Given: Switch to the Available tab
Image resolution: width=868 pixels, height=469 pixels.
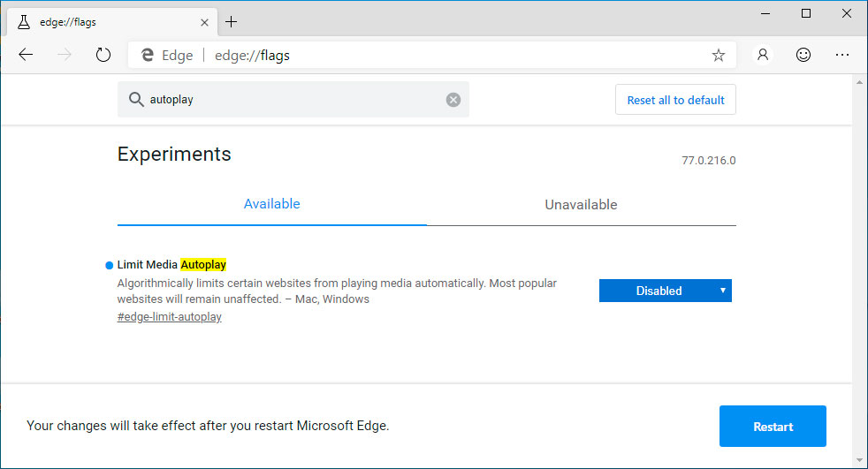Looking at the screenshot, I should 271,204.
